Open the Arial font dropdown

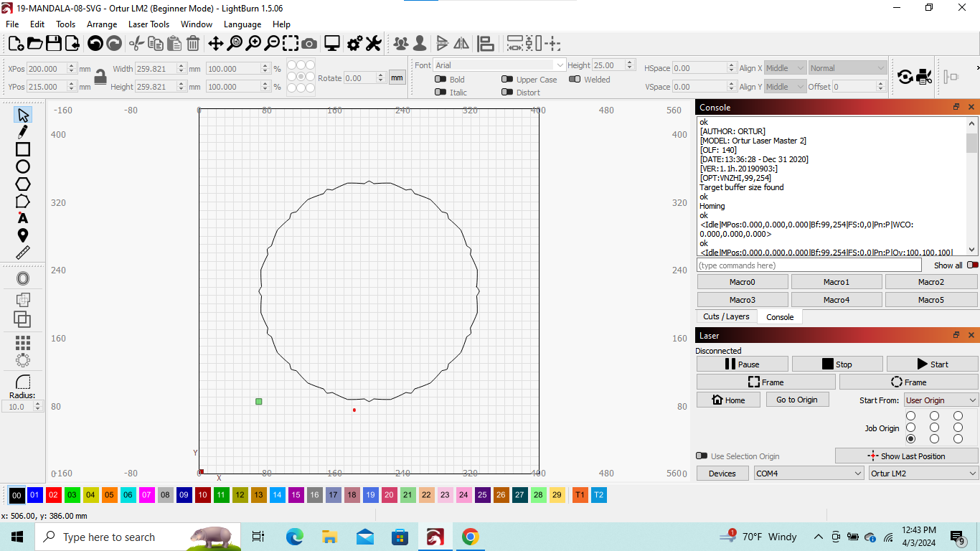coord(499,65)
